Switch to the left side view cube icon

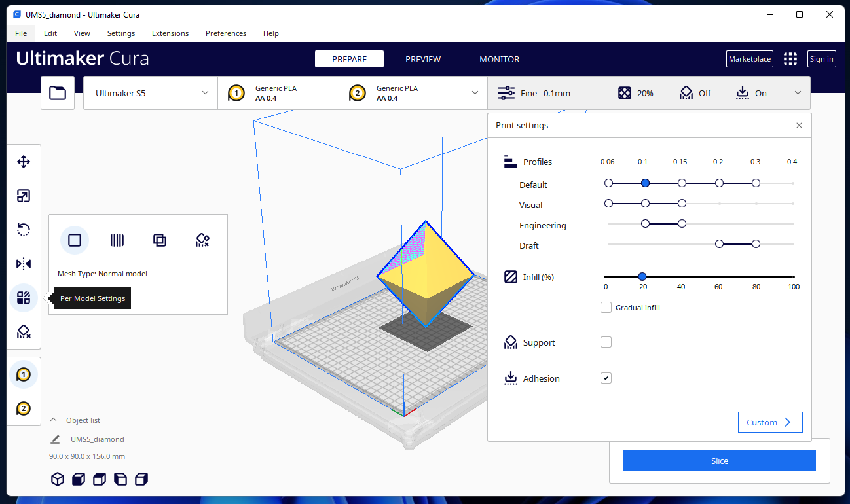pyautogui.click(x=120, y=479)
